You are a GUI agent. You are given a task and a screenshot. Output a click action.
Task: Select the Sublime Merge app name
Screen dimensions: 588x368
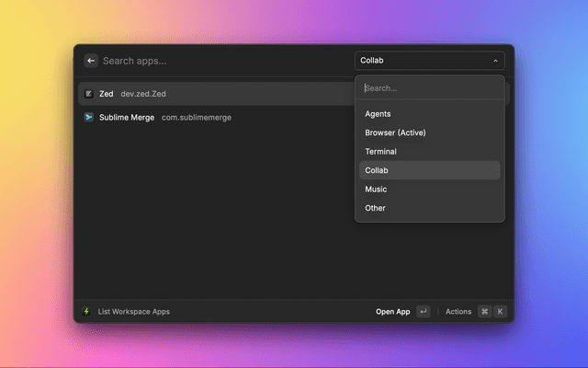(127, 118)
